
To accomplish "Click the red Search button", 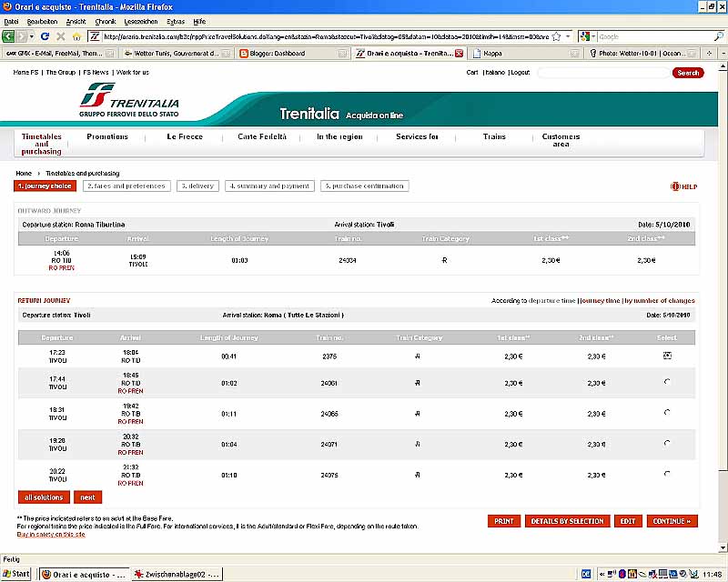I will 688,73.
